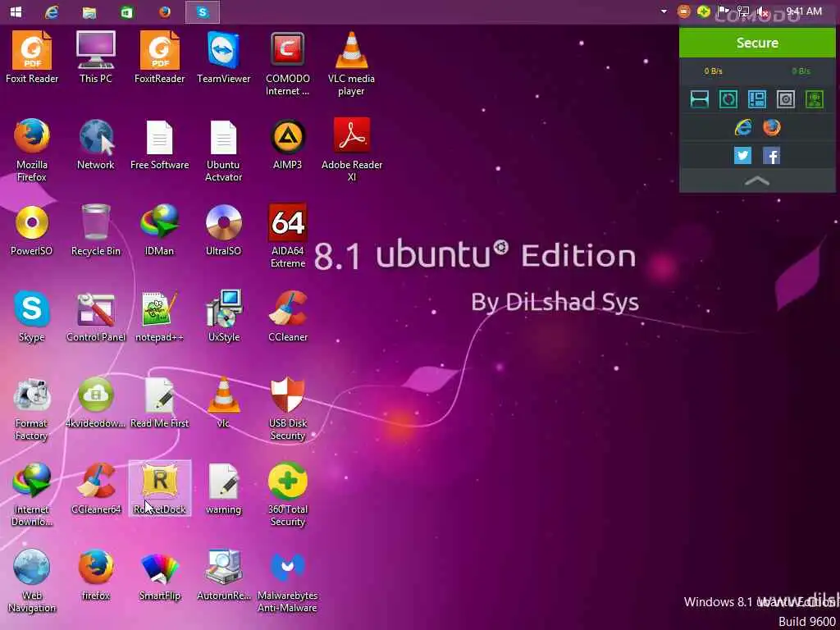Click the Facebook icon in COMODO widget

pos(771,156)
